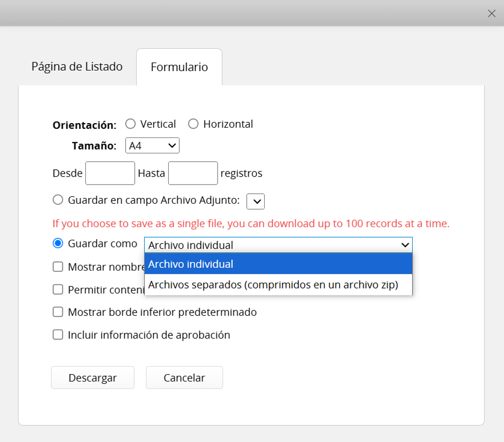The height and width of the screenshot is (442, 504).
Task: Select the Guardar como radio button
Action: click(58, 244)
